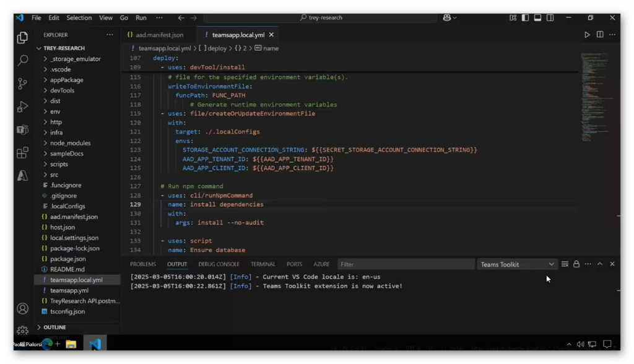This screenshot has width=634, height=364.
Task: Open system volume control in tray
Action: click(580, 344)
